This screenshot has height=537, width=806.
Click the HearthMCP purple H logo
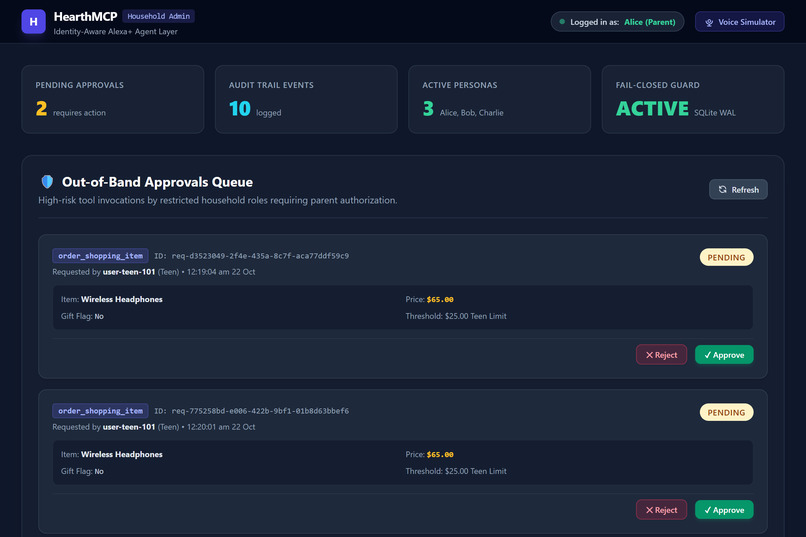pyautogui.click(x=33, y=22)
